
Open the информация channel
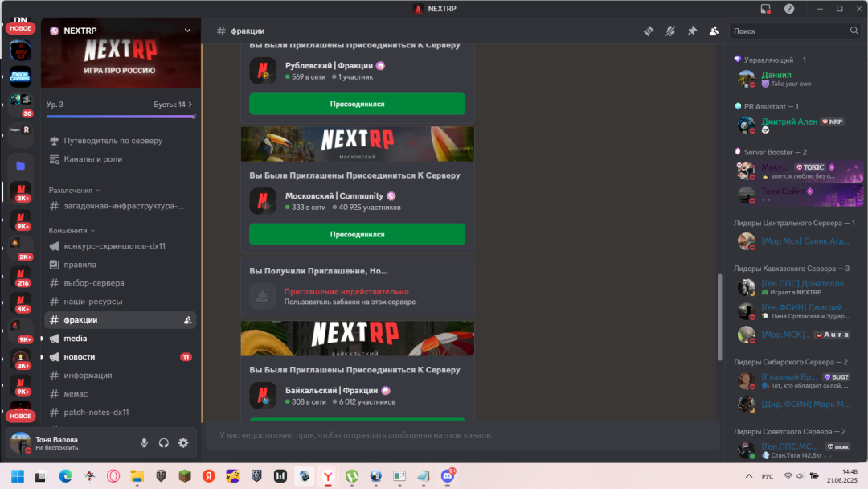pos(121,376)
